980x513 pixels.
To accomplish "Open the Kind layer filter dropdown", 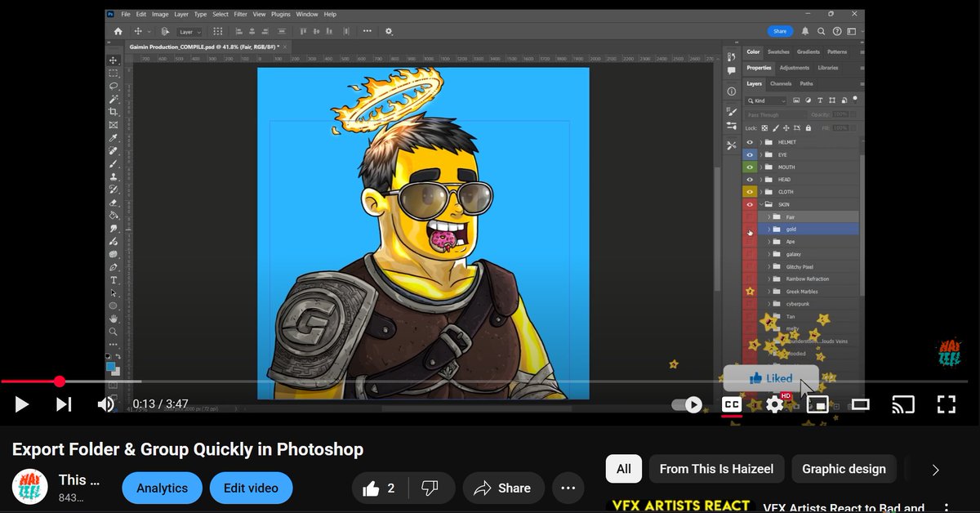I will (x=766, y=100).
